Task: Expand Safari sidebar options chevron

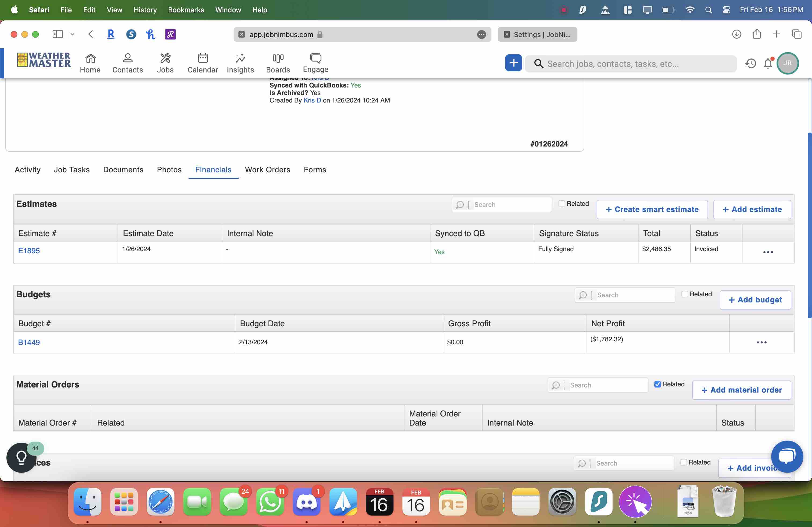Action: coord(72,34)
